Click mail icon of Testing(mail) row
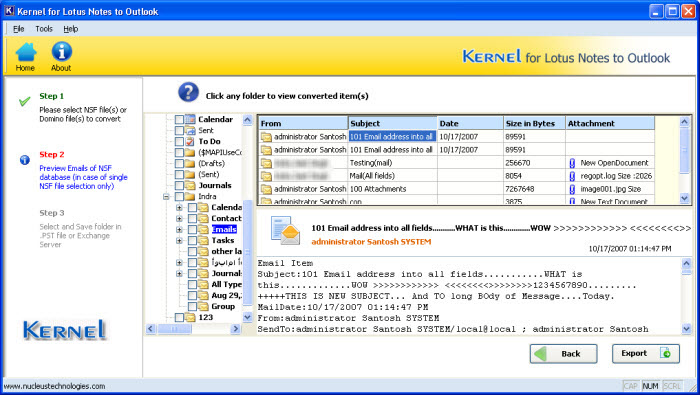 coord(267,163)
